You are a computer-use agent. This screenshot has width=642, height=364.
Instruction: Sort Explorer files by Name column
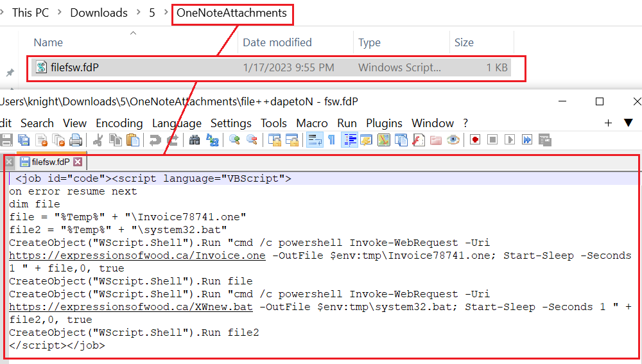pyautogui.click(x=48, y=42)
